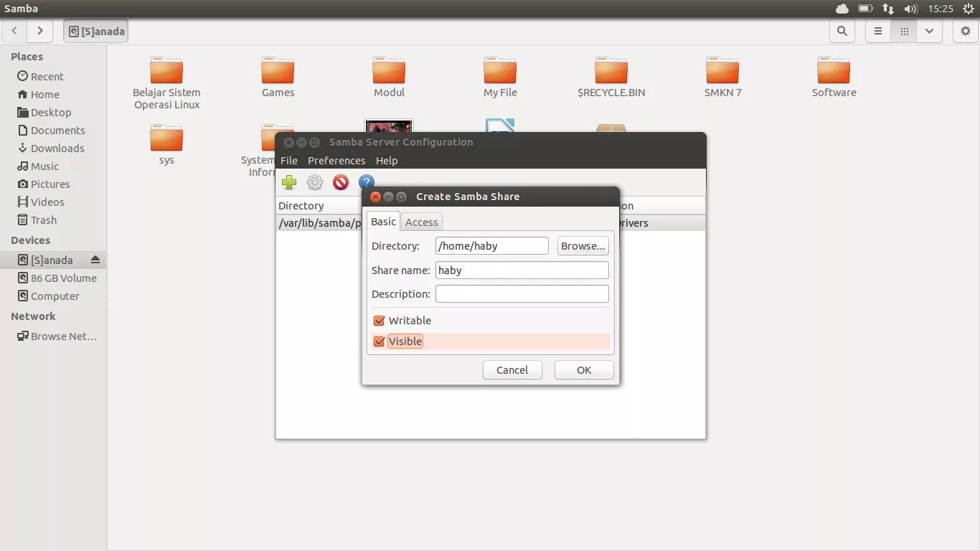The image size is (980, 551).
Task: Switch to grid icon view
Action: pos(904,31)
